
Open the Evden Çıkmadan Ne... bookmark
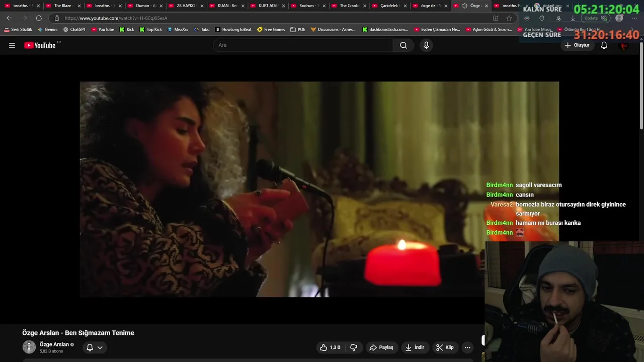437,30
